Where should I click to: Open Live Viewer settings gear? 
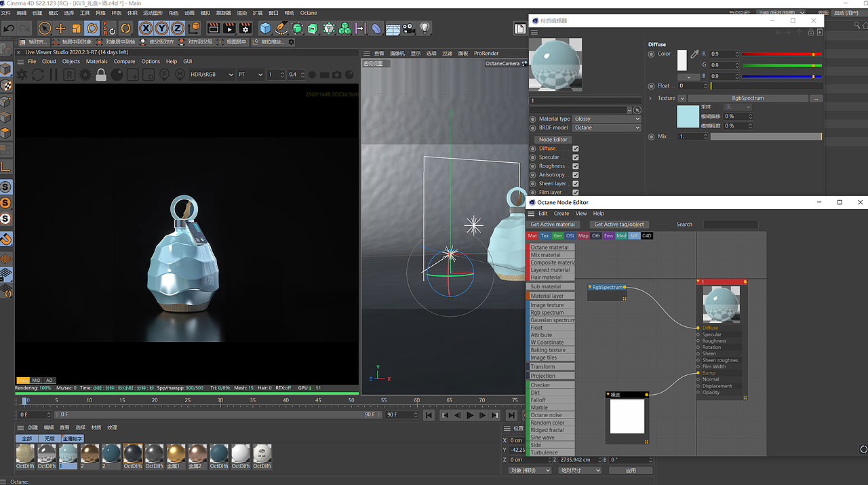coord(85,75)
